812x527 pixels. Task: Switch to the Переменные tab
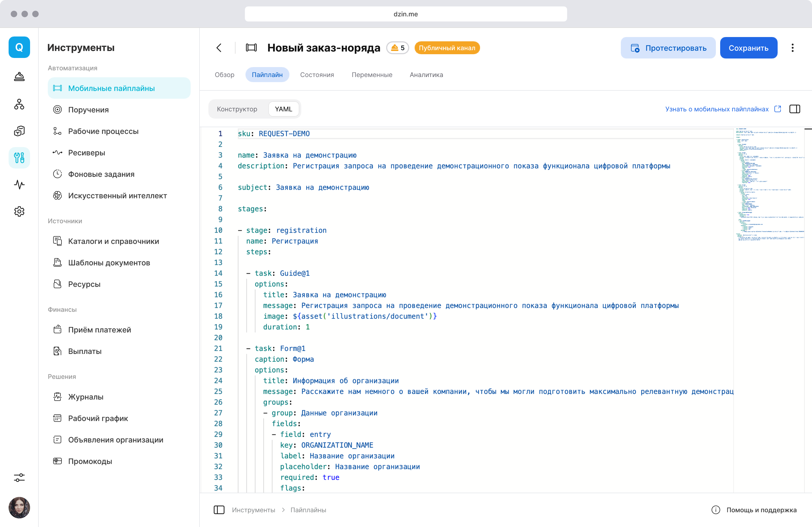point(372,75)
